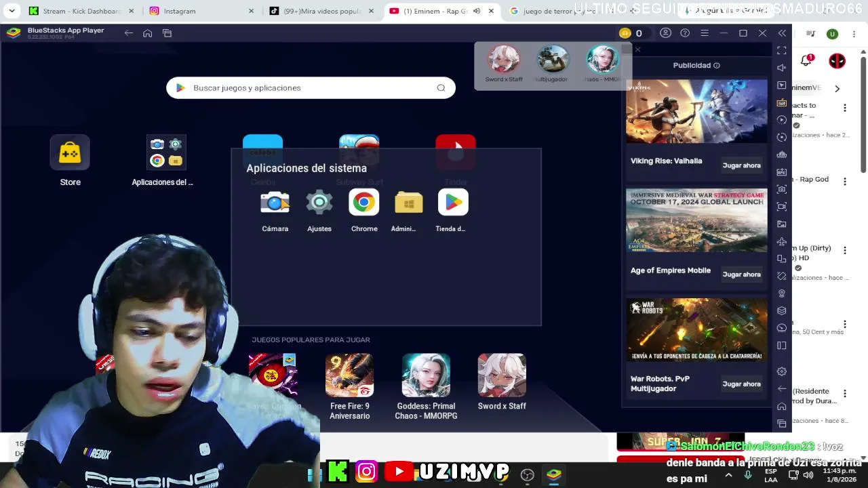Toggle cursor lock in BlueStacks sidebar
Image resolution: width=868 pixels, height=488 pixels.
point(782,85)
